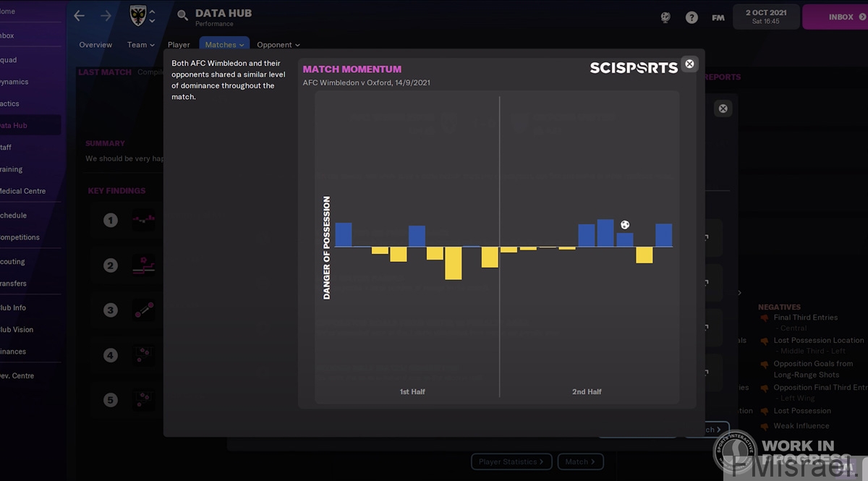Screen dimensions: 868x481
Task: Click key finding number 3 icon
Action: pyautogui.click(x=110, y=310)
